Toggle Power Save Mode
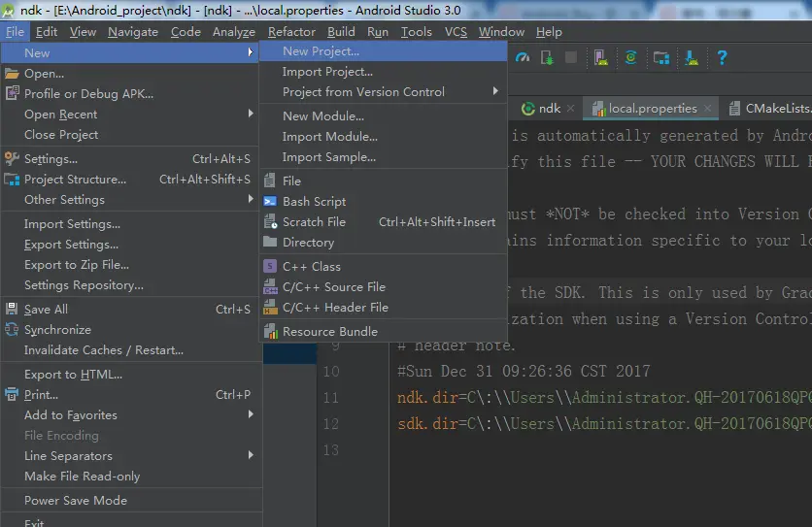 (x=129, y=501)
